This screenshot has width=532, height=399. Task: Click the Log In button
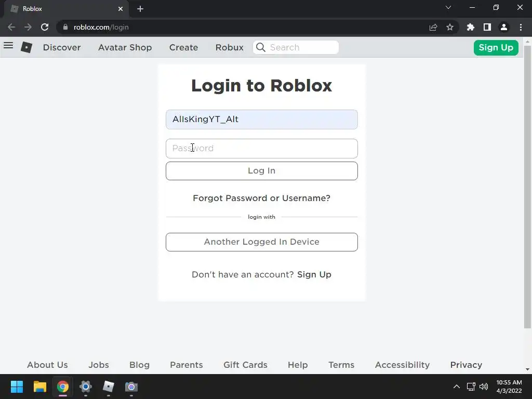262,170
